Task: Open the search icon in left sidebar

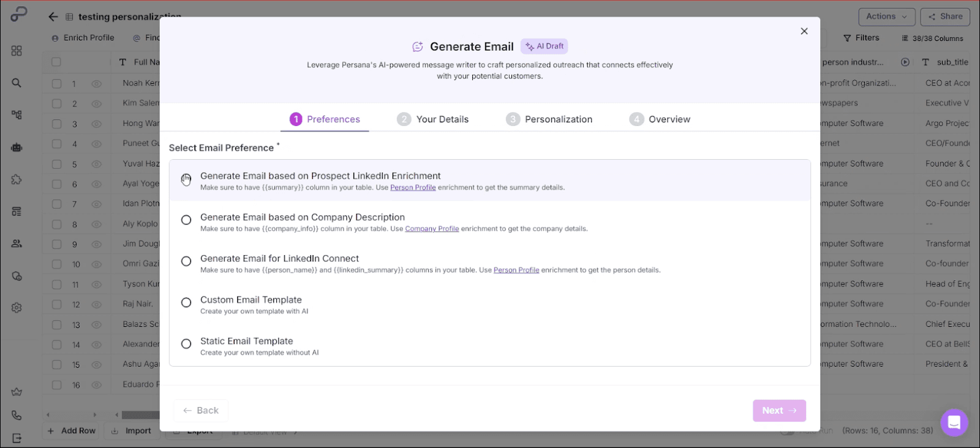Action: pyautogui.click(x=17, y=83)
